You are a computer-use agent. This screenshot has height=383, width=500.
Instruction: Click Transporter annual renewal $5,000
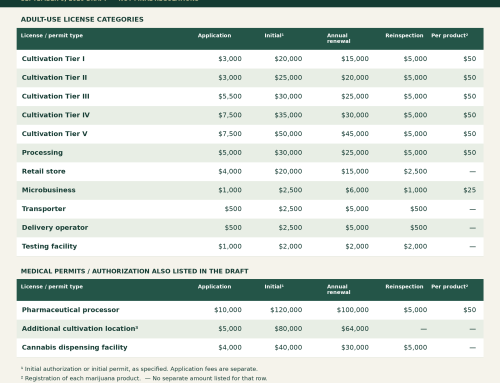357,209
